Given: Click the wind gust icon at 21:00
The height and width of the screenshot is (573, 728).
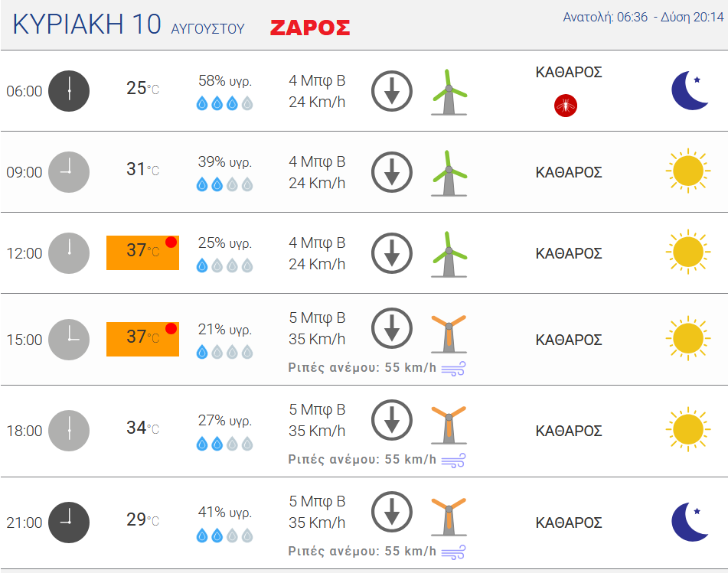Looking at the screenshot, I should point(453,552).
